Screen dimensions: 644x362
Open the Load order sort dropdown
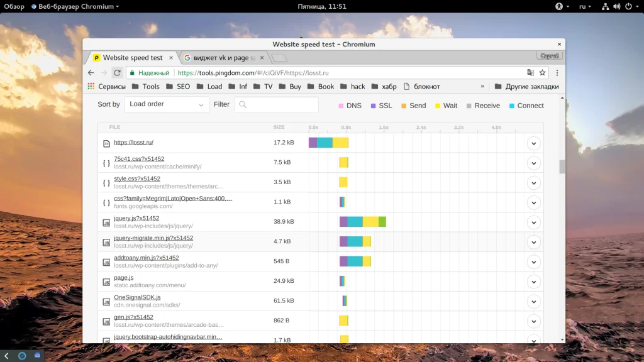[x=167, y=104]
